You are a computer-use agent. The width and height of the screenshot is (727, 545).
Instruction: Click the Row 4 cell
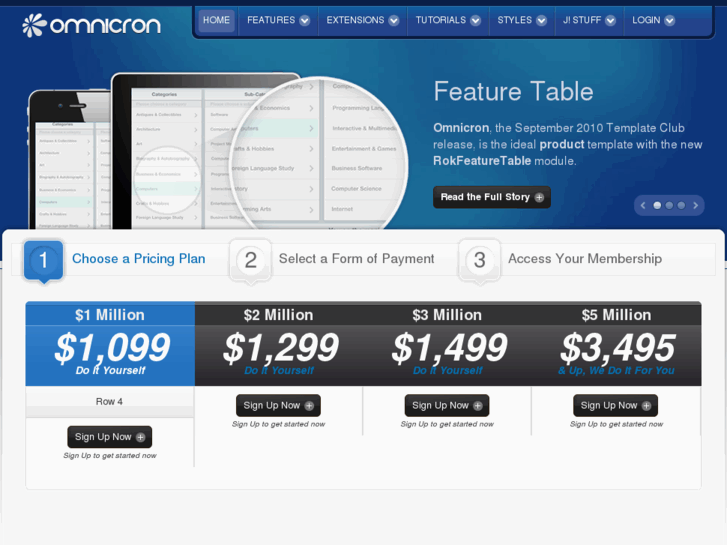[x=109, y=402]
